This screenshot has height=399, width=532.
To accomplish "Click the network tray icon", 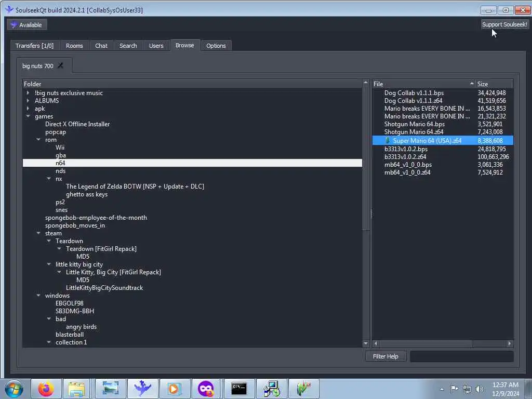I will (467, 389).
